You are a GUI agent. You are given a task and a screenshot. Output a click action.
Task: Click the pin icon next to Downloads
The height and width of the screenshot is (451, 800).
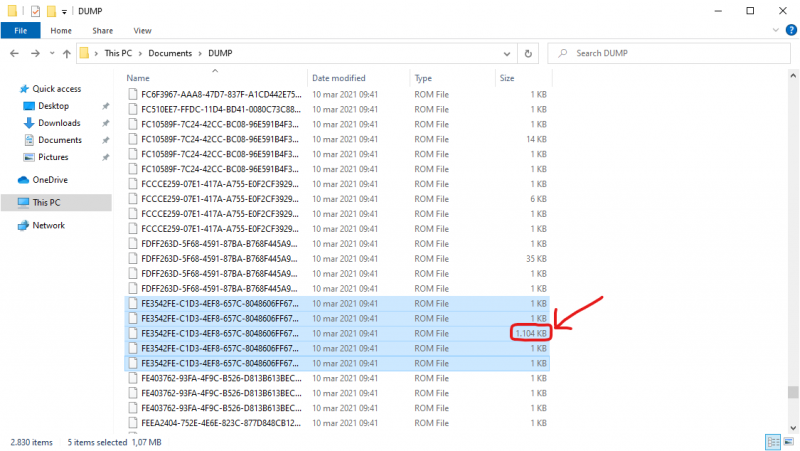(106, 123)
